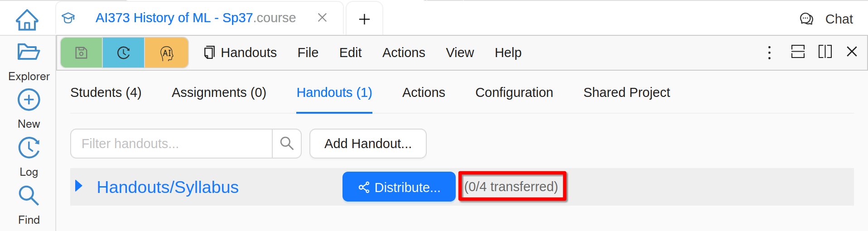This screenshot has height=231, width=868.
Task: Click the Home icon
Action: click(27, 19)
